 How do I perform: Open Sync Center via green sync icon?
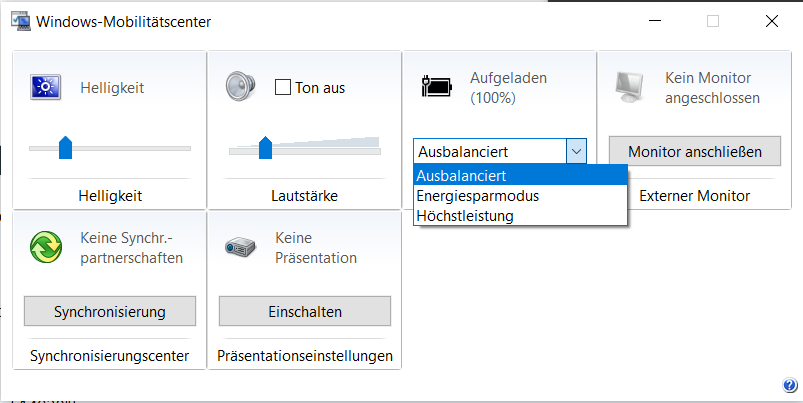45,247
